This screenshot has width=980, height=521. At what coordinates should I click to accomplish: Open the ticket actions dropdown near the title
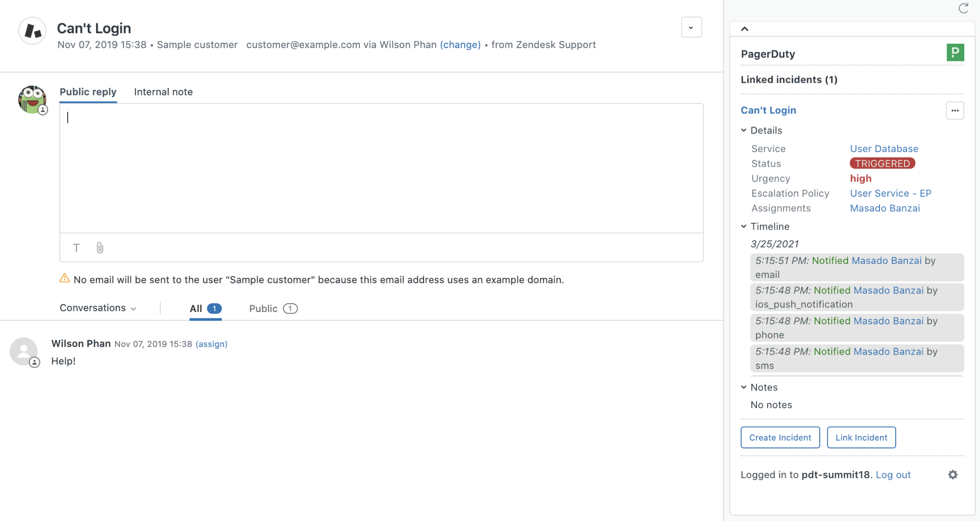pos(691,27)
